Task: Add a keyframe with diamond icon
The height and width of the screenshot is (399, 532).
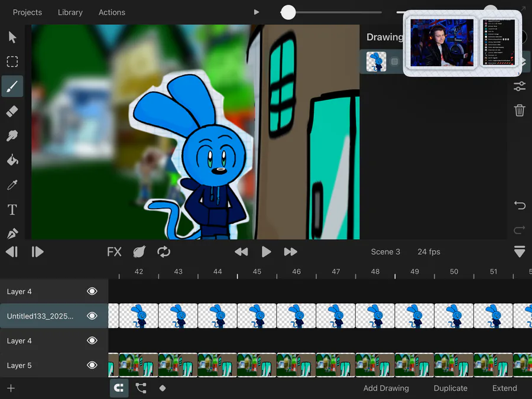Action: click(163, 388)
